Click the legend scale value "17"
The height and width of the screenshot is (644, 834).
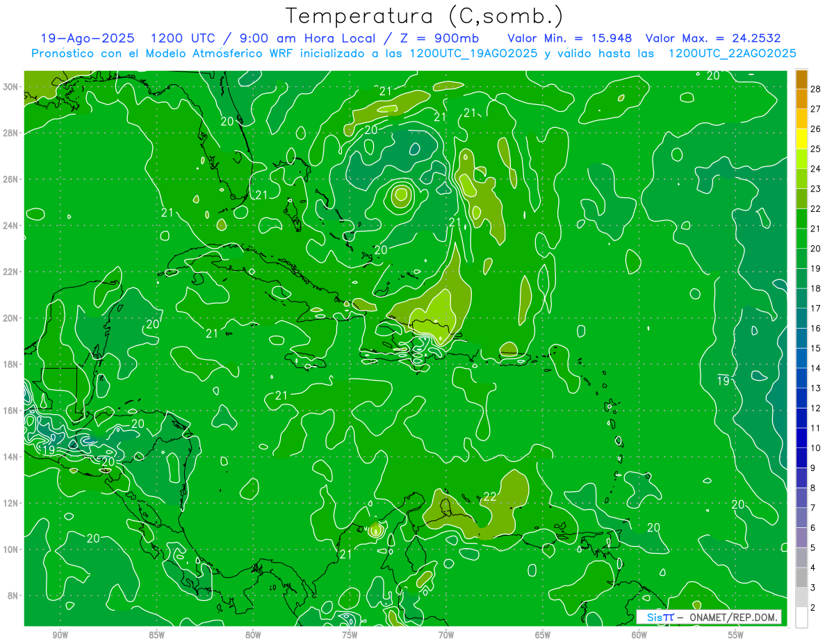pos(815,308)
